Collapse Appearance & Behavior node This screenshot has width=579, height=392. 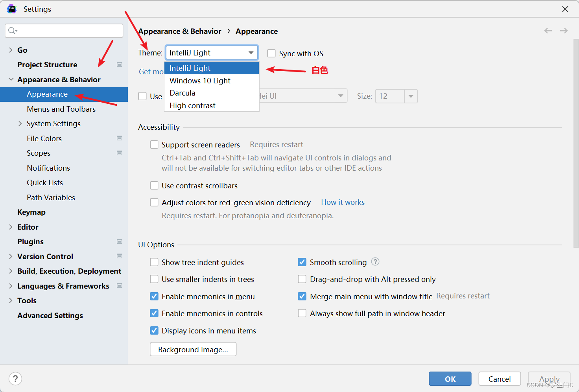pyautogui.click(x=11, y=79)
